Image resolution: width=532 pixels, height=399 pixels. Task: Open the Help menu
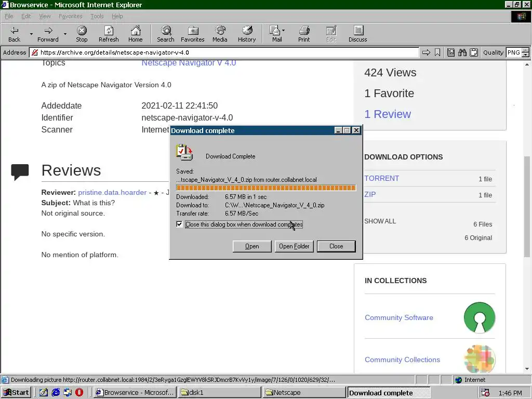tap(117, 16)
